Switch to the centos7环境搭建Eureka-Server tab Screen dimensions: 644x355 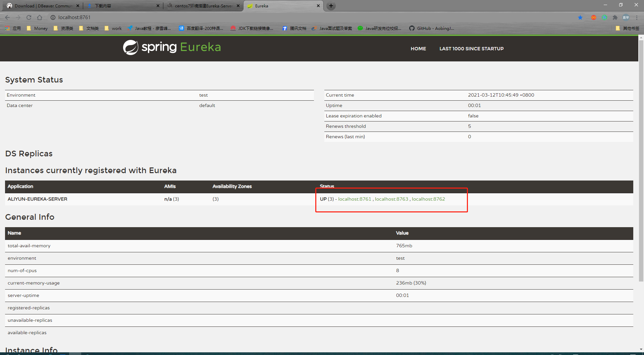(203, 6)
